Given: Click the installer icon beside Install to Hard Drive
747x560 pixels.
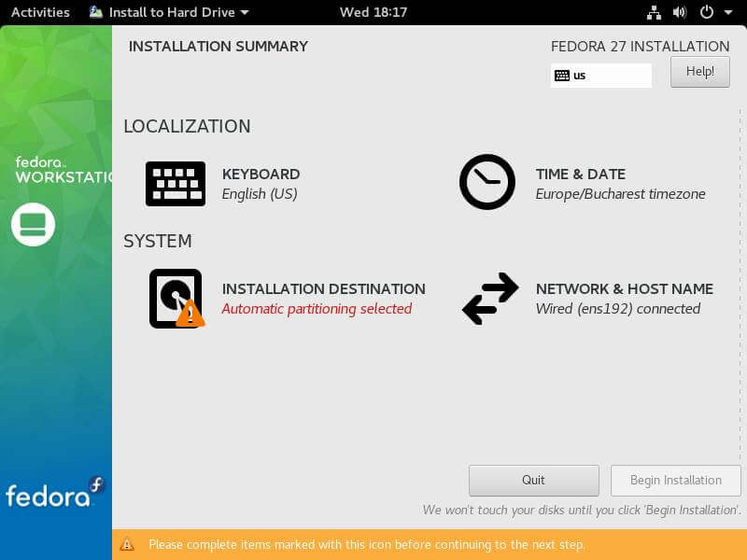Looking at the screenshot, I should 96,12.
